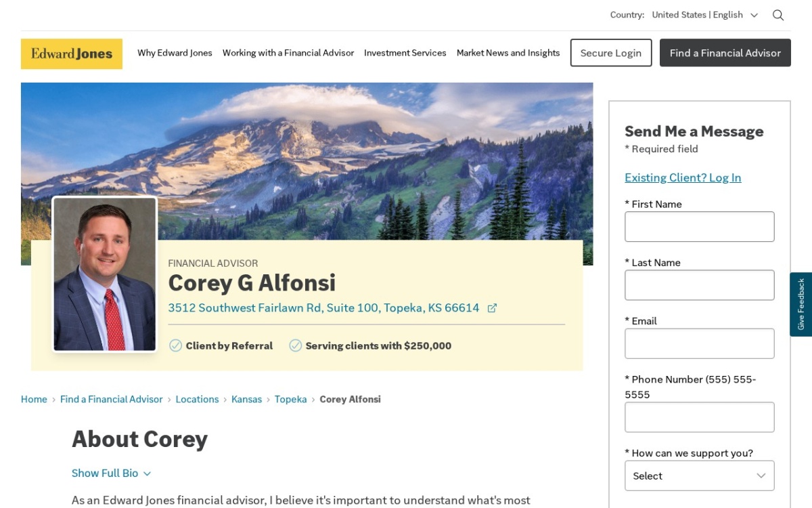
Task: Go to Home in the breadcrumb
Action: pyautogui.click(x=34, y=400)
